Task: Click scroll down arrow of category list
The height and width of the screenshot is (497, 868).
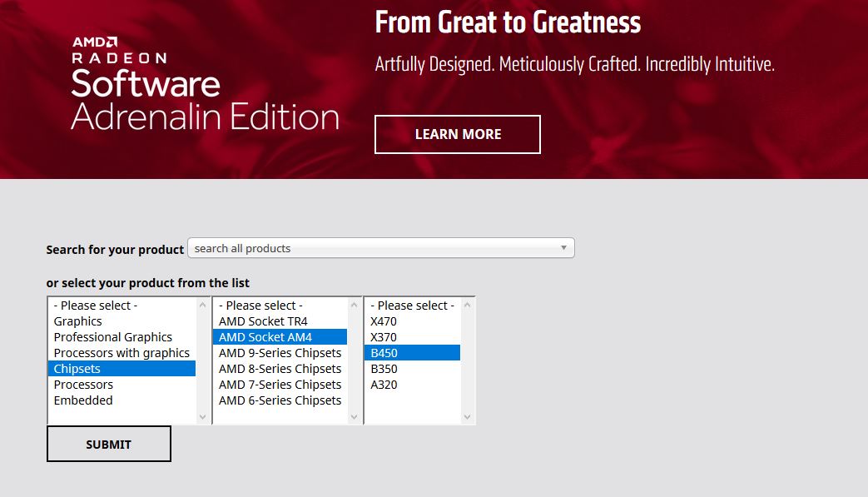Action: tap(202, 417)
